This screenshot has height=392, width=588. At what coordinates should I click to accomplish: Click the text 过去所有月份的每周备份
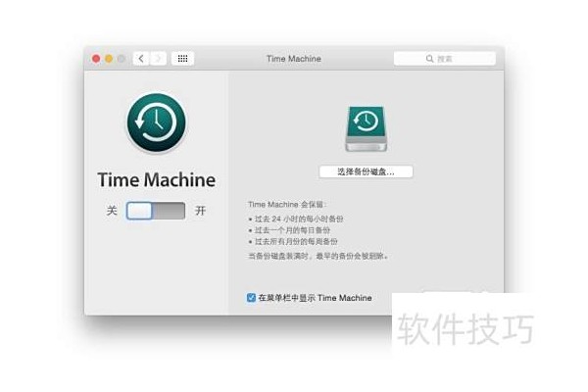pyautogui.click(x=296, y=241)
